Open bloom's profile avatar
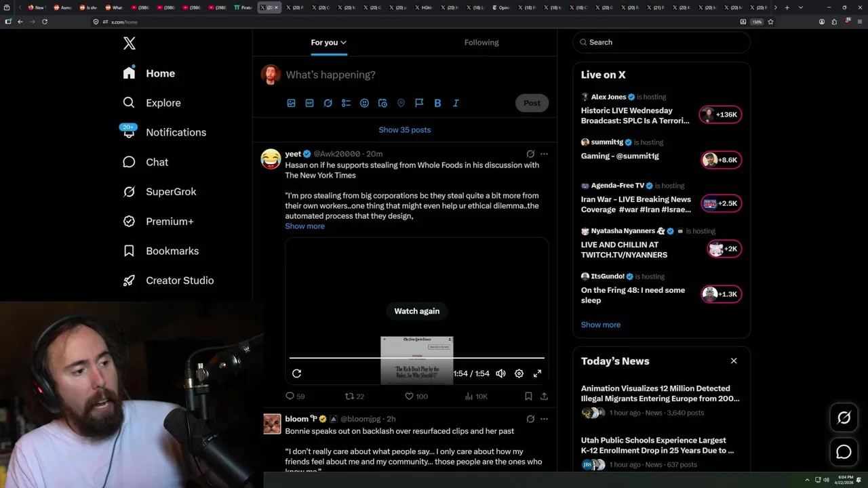The height and width of the screenshot is (488, 868). (272, 424)
